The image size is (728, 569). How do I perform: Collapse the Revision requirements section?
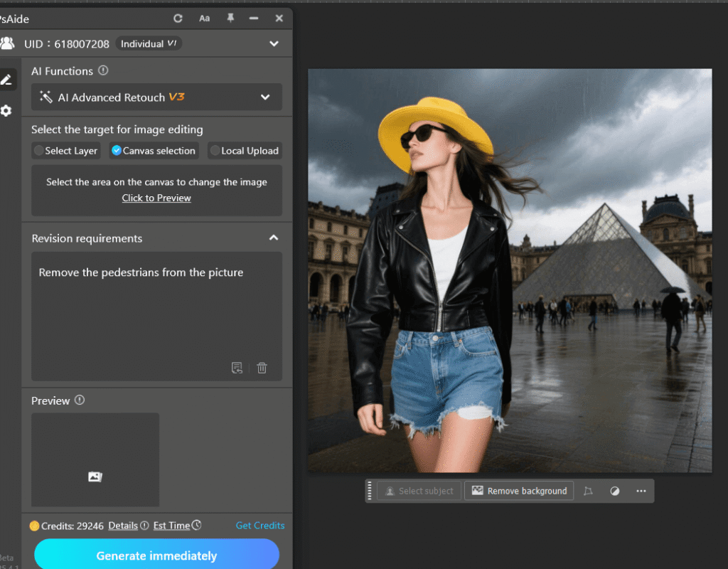point(274,238)
